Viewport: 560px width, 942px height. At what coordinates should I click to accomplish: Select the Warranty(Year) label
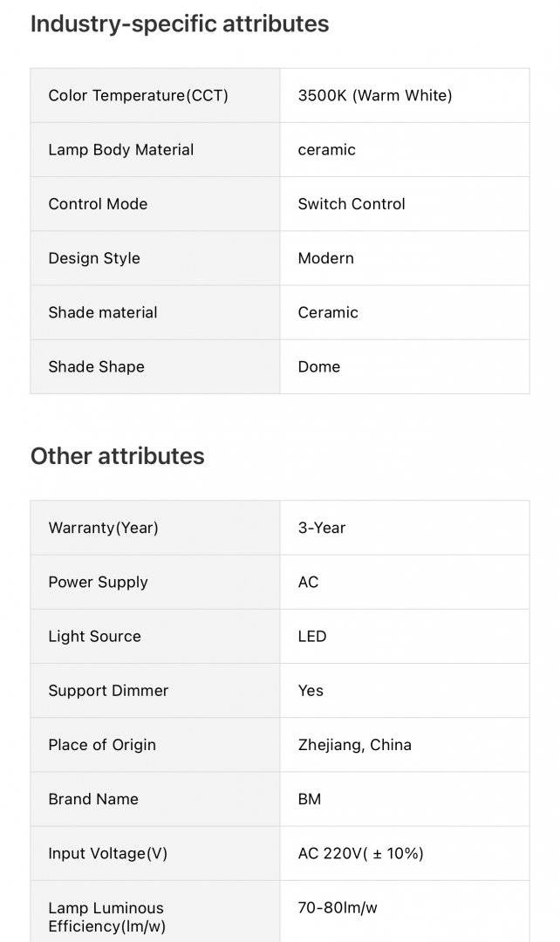(x=103, y=528)
